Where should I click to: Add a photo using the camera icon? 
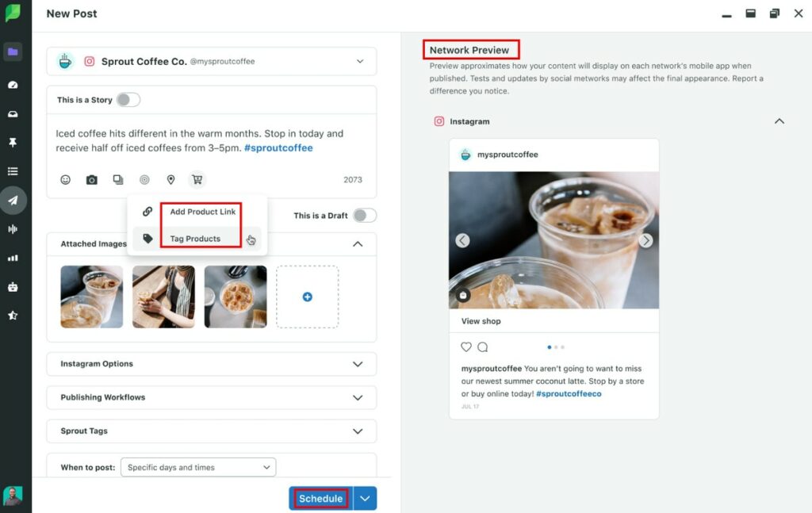[92, 180]
